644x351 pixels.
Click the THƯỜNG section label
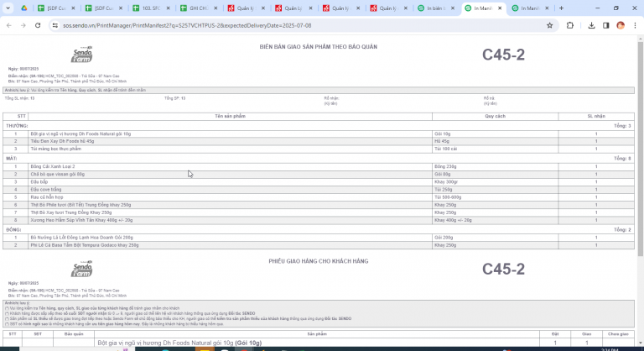coord(17,126)
